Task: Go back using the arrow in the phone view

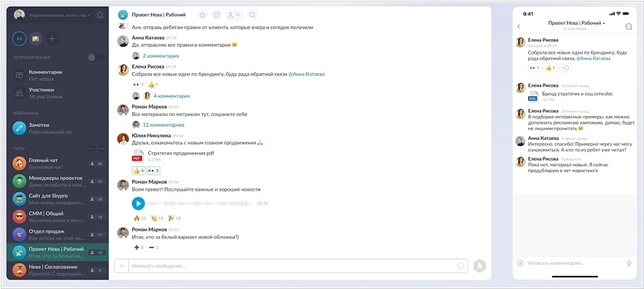Action: click(x=518, y=26)
